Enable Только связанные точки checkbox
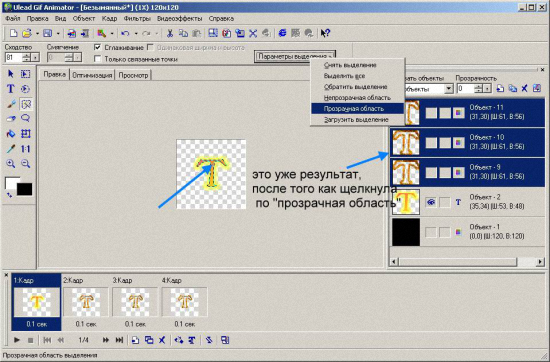Image resolution: width=550 pixels, height=362 pixels. click(98, 59)
